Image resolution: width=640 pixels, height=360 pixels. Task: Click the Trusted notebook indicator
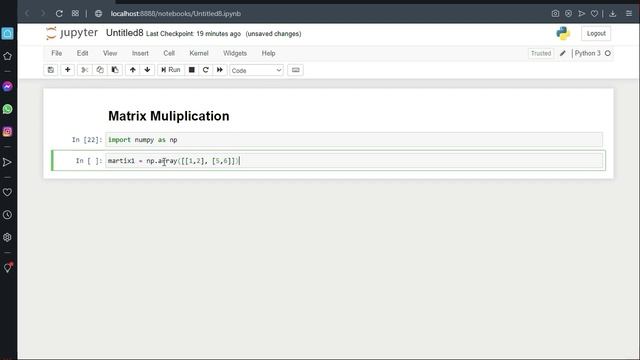[x=541, y=53]
